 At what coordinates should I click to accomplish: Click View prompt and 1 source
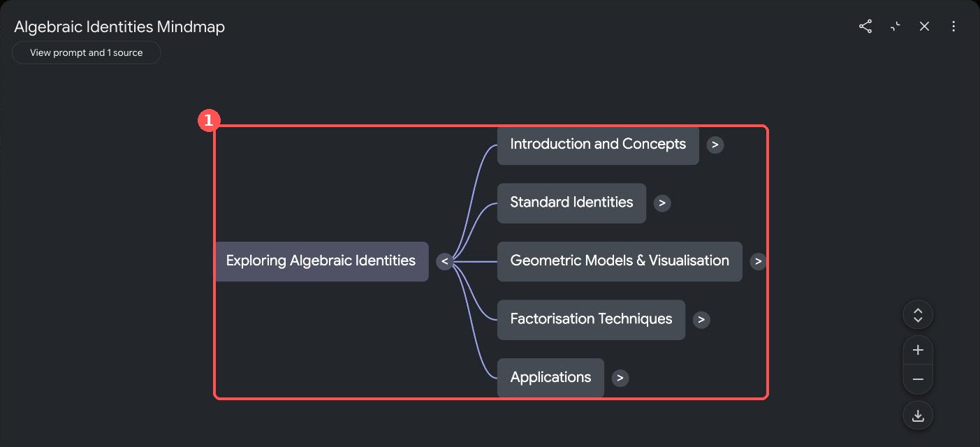pos(86,52)
